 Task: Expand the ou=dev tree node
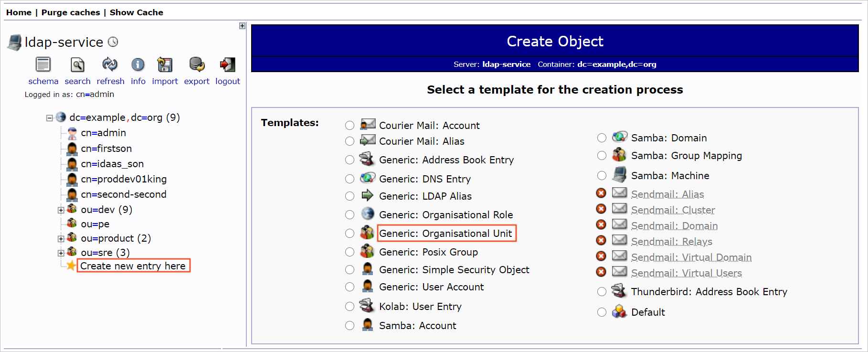coord(61,210)
